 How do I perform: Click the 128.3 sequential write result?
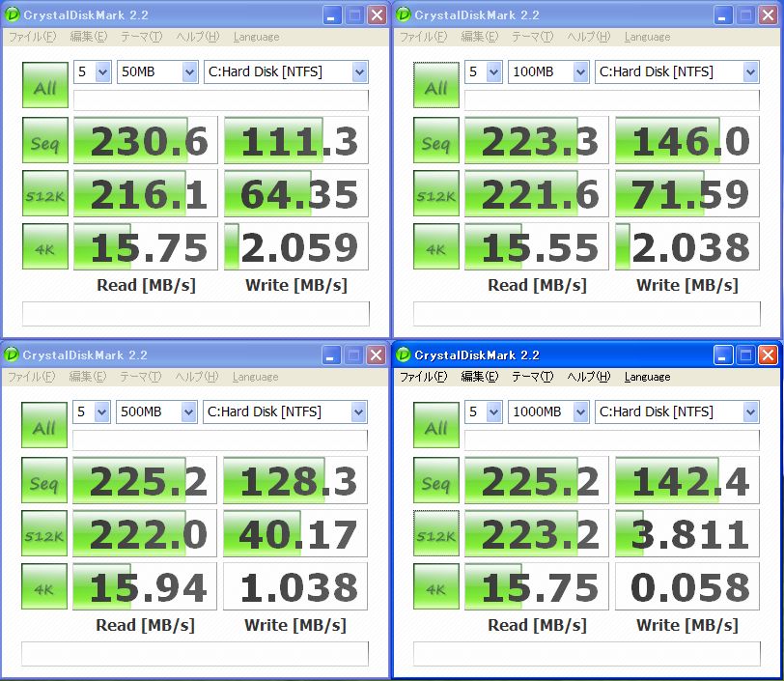(295, 480)
